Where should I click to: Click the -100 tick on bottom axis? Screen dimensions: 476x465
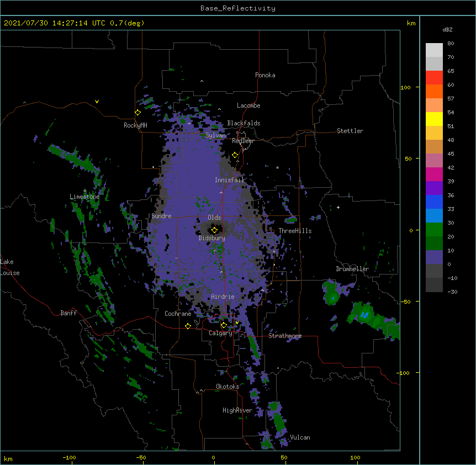[x=69, y=457]
